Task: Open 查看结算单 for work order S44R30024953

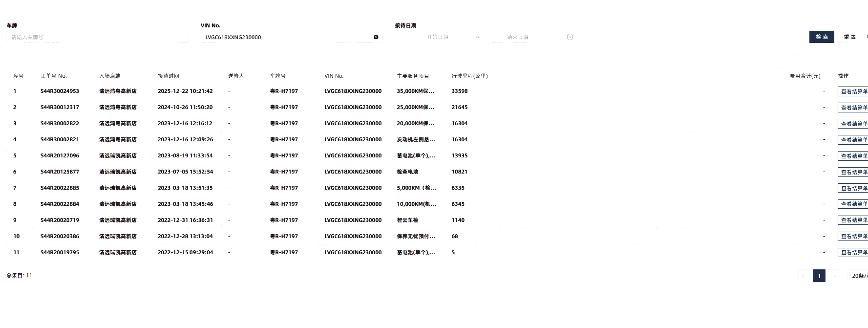Action: 853,91
